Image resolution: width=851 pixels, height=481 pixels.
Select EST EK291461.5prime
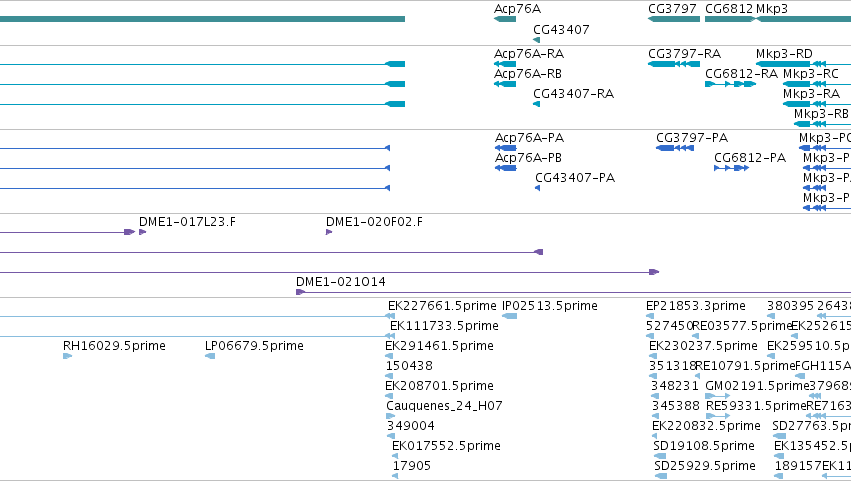439,346
